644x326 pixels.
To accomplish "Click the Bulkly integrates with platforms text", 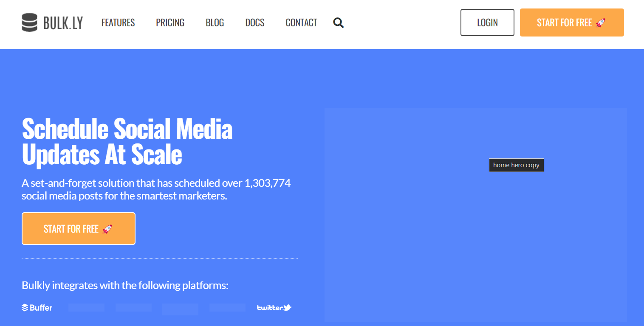I will click(x=125, y=285).
